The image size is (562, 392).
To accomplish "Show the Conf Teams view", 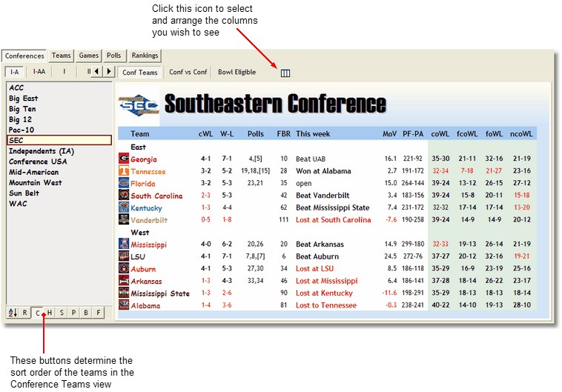I will [x=140, y=73].
